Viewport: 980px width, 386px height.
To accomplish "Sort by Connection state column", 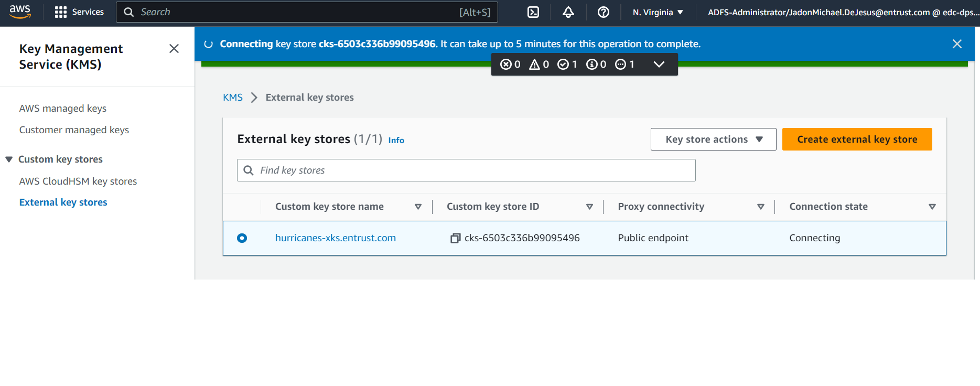I will coord(932,207).
